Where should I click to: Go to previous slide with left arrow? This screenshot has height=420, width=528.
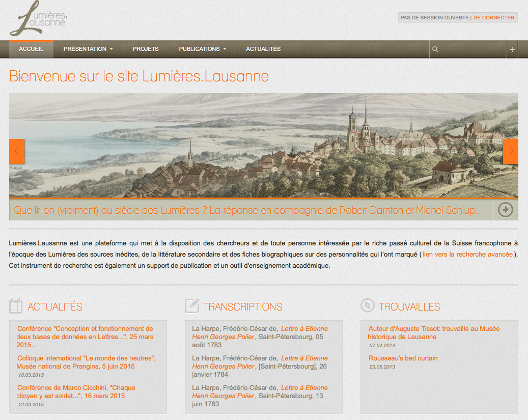click(x=17, y=152)
